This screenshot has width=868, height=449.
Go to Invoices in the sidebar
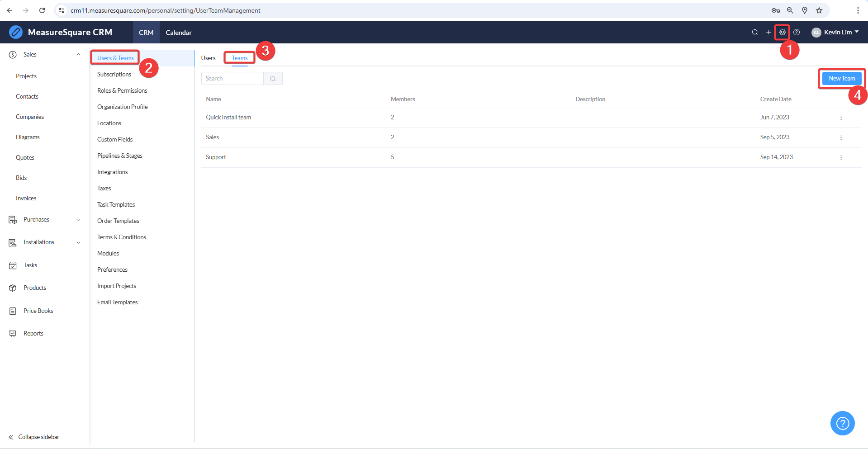coord(26,198)
